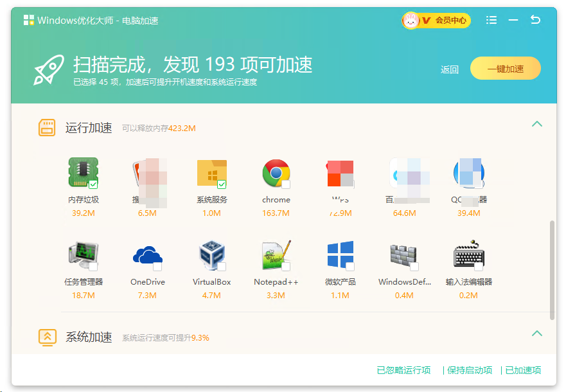This screenshot has height=392, width=566.
Task: Click the Windows优化大师 logo in title bar
Action: tap(28, 20)
